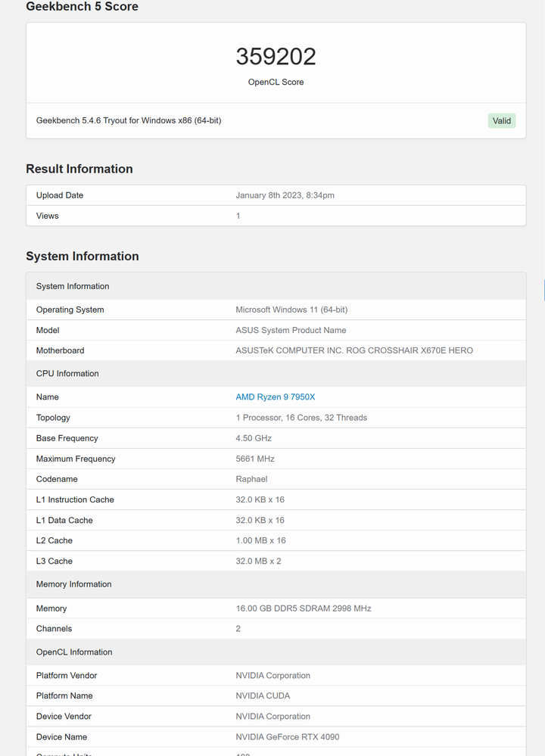Click the Device Vendor label
The width and height of the screenshot is (545, 756).
pyautogui.click(x=64, y=717)
